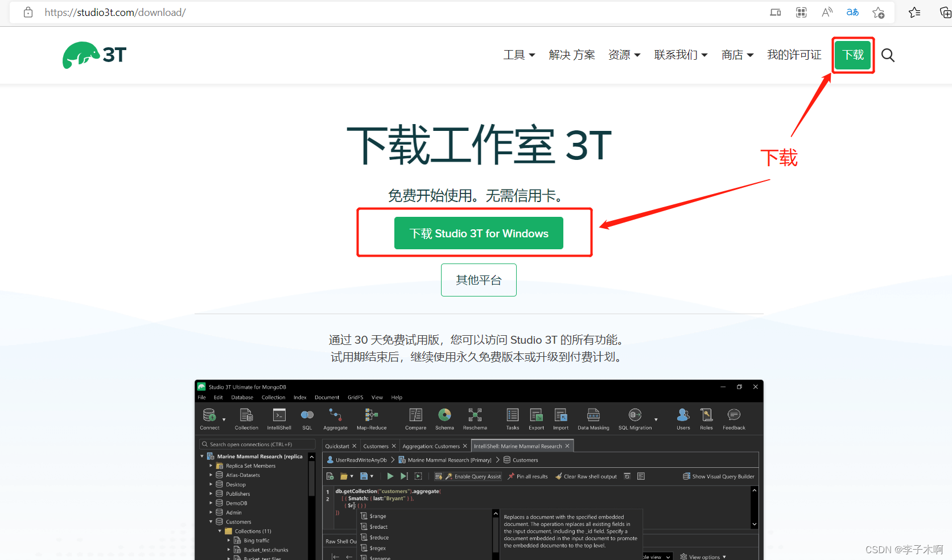Click the Tasks toolbar icon
952x560 pixels.
513,419
